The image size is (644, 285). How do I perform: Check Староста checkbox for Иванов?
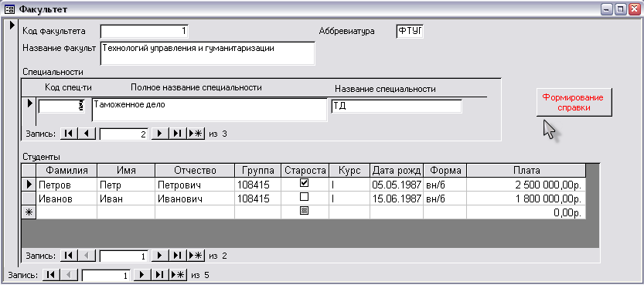click(x=305, y=197)
